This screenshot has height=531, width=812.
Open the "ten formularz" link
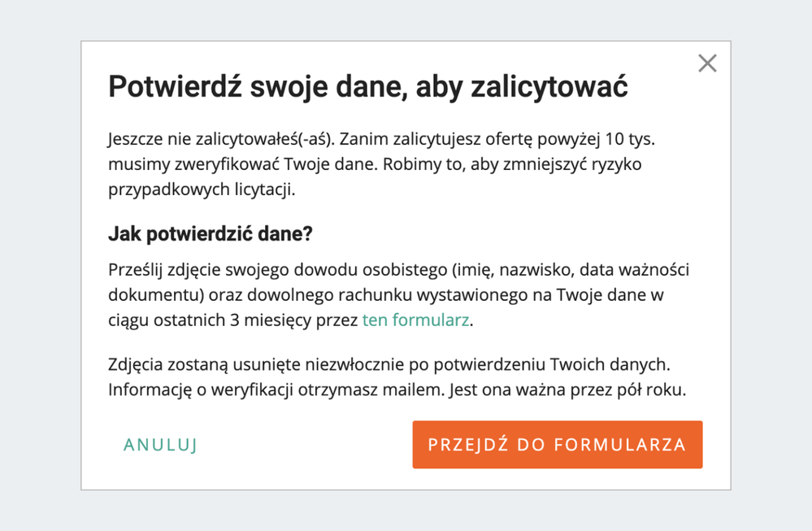pos(415,320)
